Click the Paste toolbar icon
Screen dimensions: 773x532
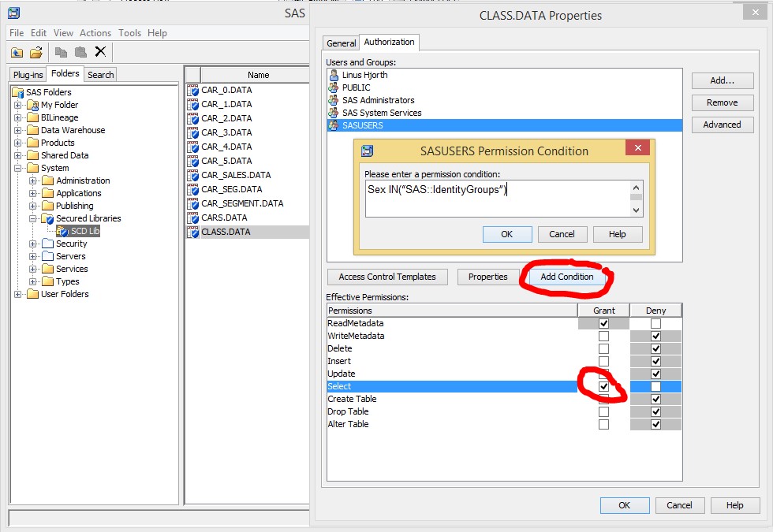(80, 52)
